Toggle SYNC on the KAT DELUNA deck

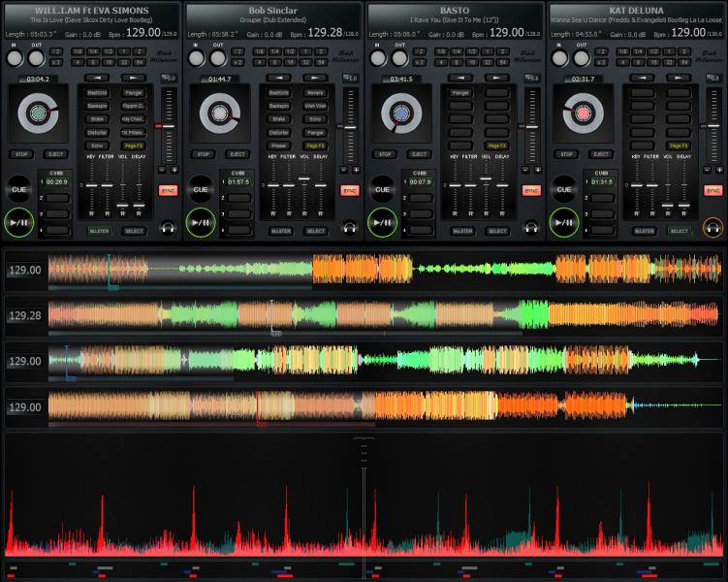[712, 190]
